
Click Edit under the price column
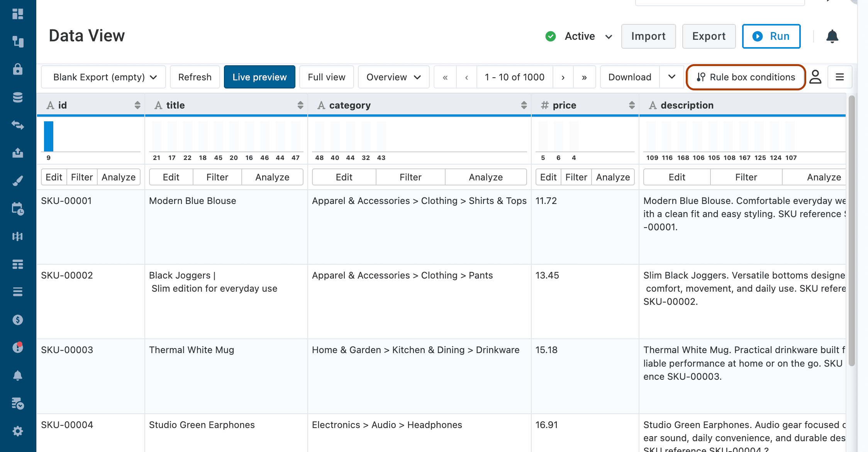pyautogui.click(x=548, y=177)
